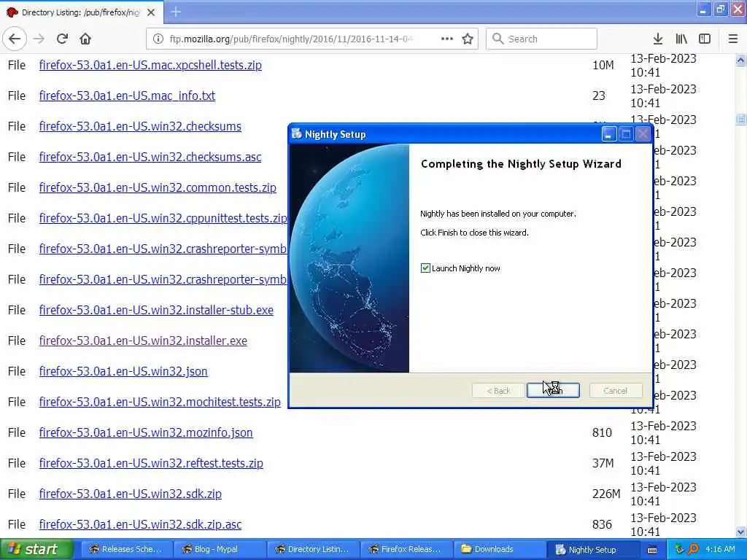Image resolution: width=747 pixels, height=560 pixels.
Task: Open the Library bookshelf icon
Action: click(681, 39)
